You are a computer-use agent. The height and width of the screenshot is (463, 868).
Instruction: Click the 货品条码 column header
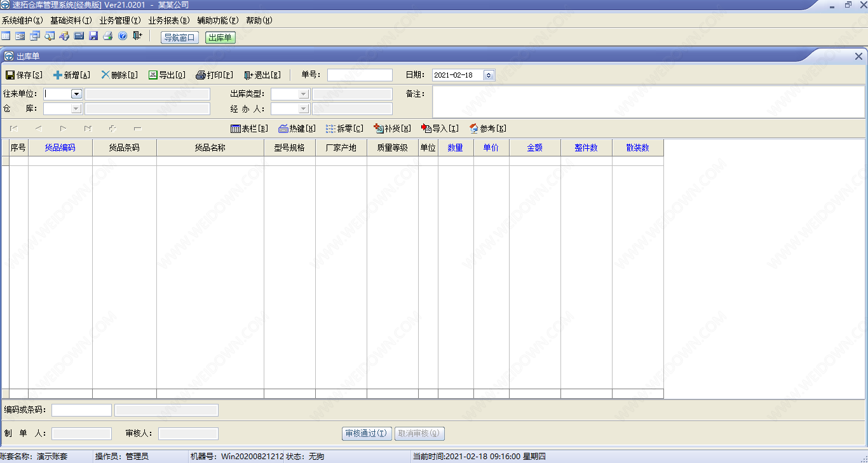(125, 148)
